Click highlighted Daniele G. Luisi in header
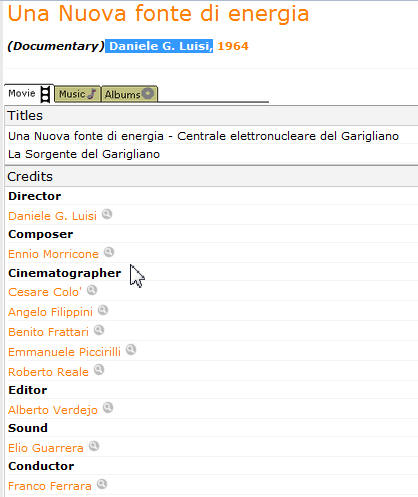Image resolution: width=418 pixels, height=497 pixels. click(159, 46)
